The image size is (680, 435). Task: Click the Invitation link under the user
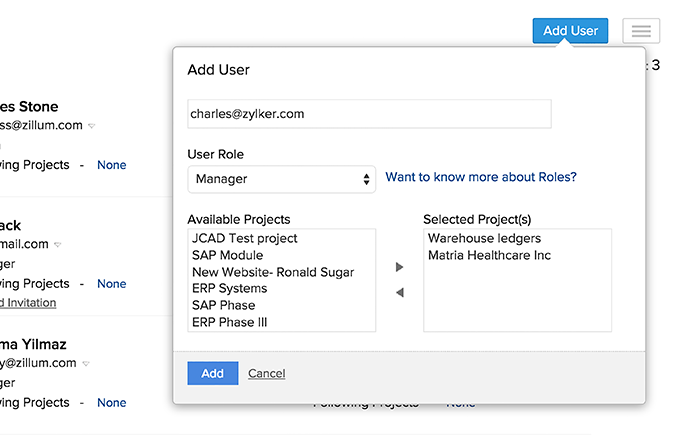pyautogui.click(x=28, y=303)
